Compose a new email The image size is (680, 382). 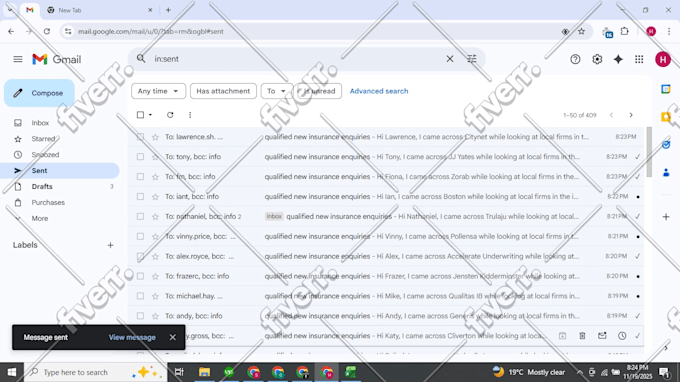pyautogui.click(x=39, y=93)
